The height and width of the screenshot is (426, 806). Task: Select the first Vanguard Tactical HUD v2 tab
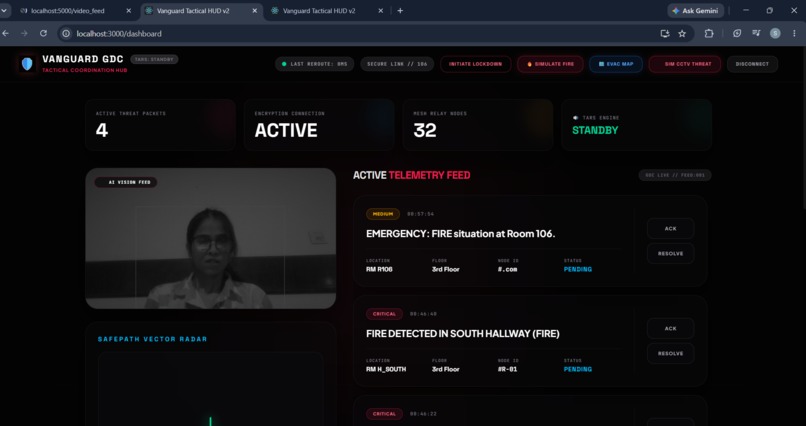tap(193, 11)
